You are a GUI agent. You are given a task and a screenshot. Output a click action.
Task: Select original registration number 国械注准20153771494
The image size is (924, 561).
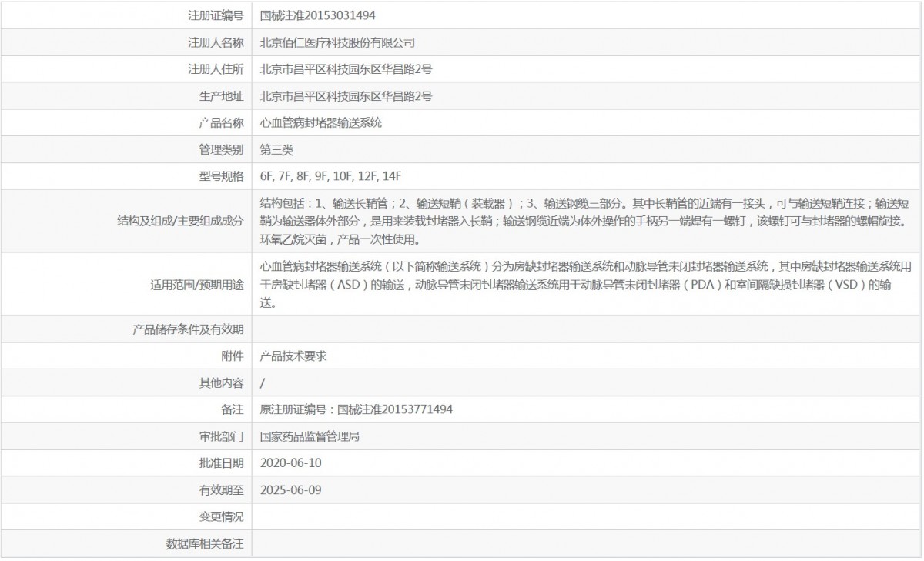(395, 409)
